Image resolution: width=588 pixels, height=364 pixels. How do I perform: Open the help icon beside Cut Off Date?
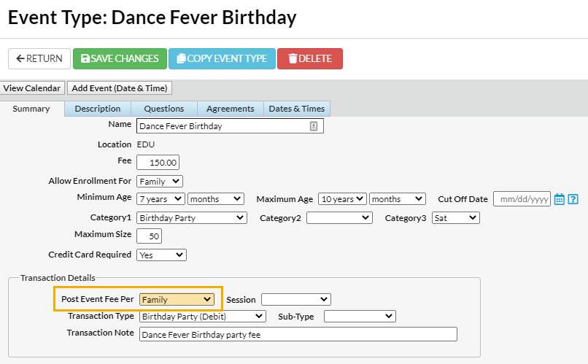573,199
